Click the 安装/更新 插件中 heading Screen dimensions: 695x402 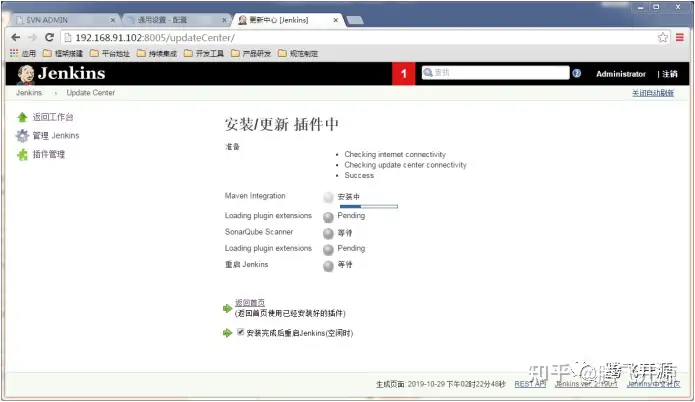point(281,125)
